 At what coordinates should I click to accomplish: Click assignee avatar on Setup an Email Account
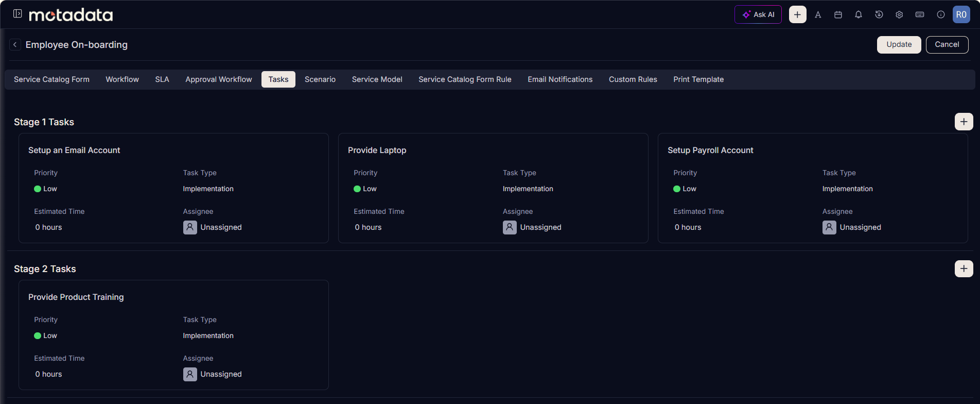(190, 227)
